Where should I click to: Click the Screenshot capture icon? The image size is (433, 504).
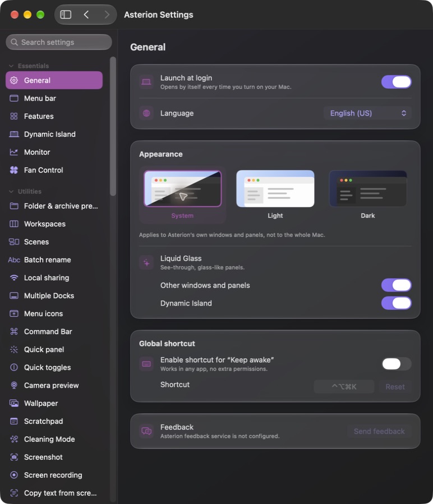[x=14, y=457]
